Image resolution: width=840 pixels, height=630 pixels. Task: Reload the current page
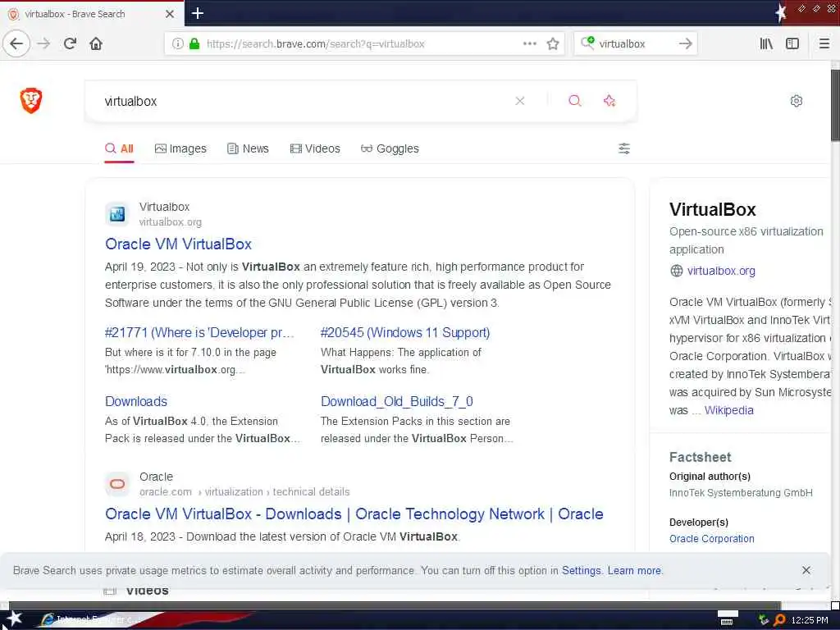click(70, 43)
